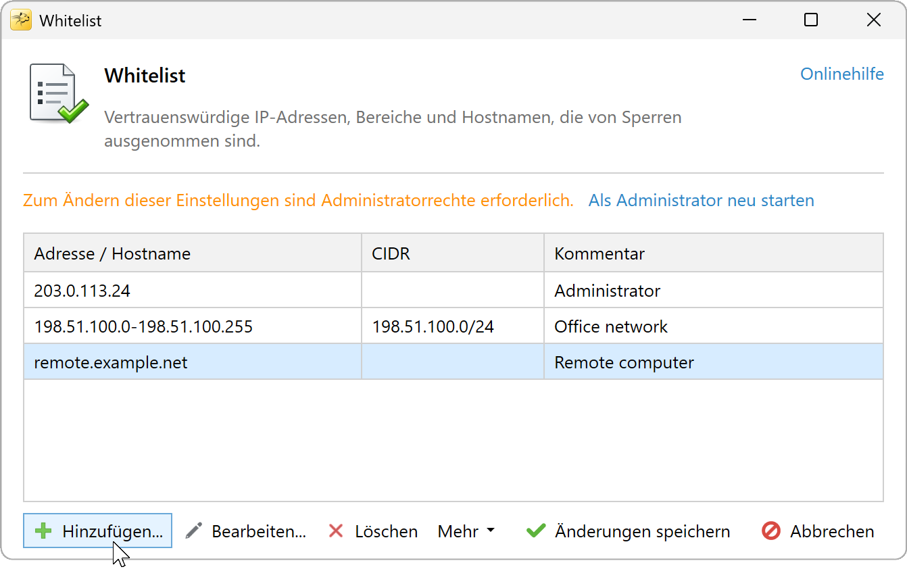Viewport: 907px width, 588px height.
Task: Click the red X Löschen icon
Action: point(336,531)
